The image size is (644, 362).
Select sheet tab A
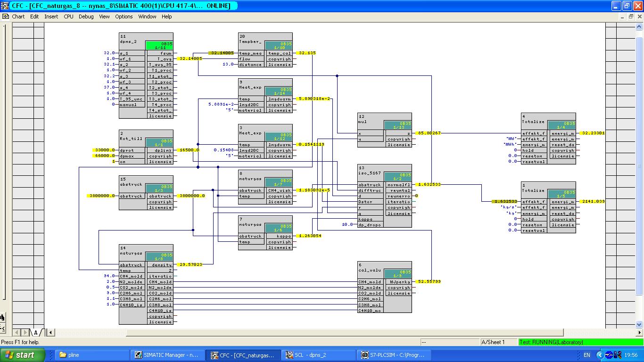click(x=35, y=332)
